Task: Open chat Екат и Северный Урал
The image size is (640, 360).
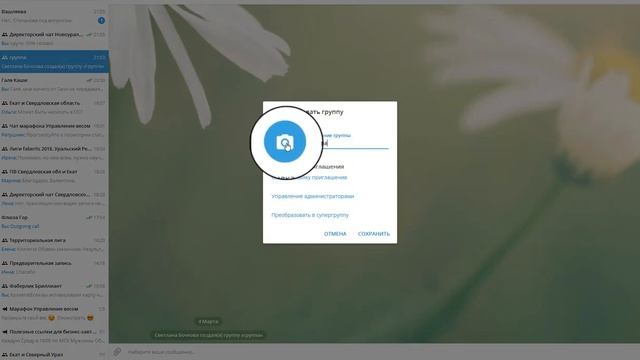Action: coord(54,354)
